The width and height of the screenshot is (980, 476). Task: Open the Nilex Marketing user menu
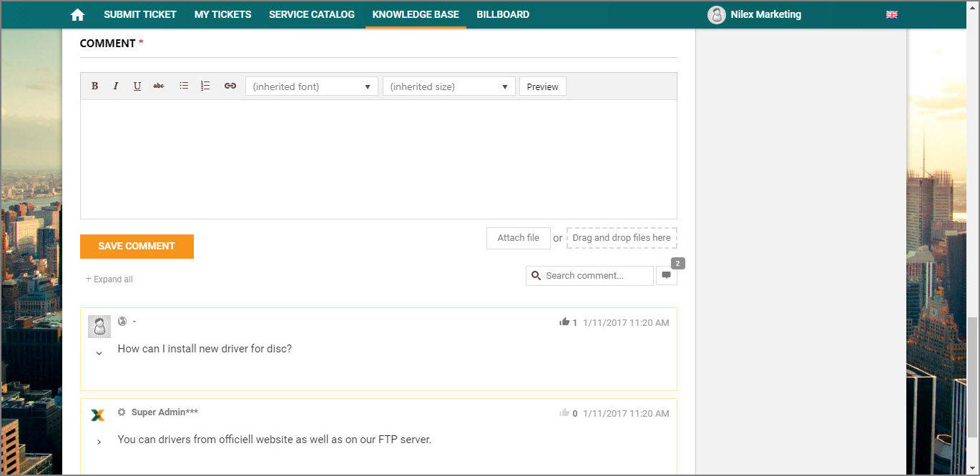[765, 14]
